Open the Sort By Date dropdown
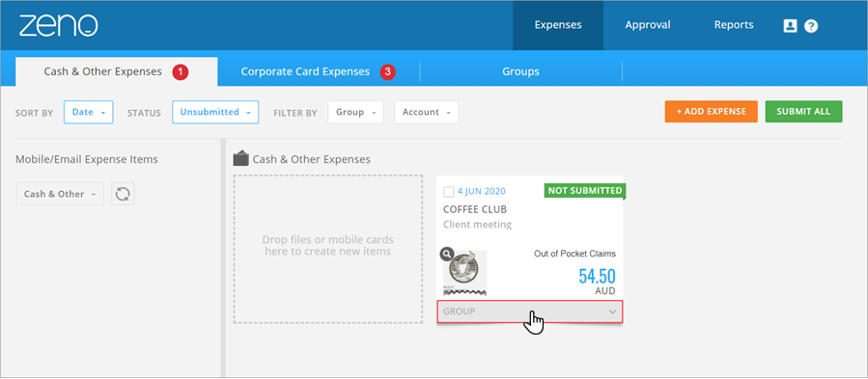The width and height of the screenshot is (868, 379). (89, 112)
